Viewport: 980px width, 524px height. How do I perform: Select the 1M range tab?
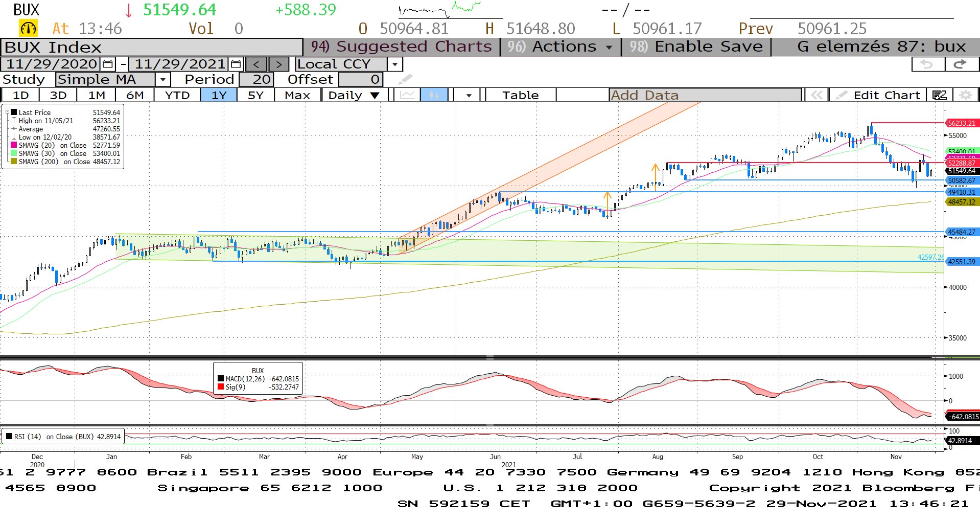click(97, 95)
